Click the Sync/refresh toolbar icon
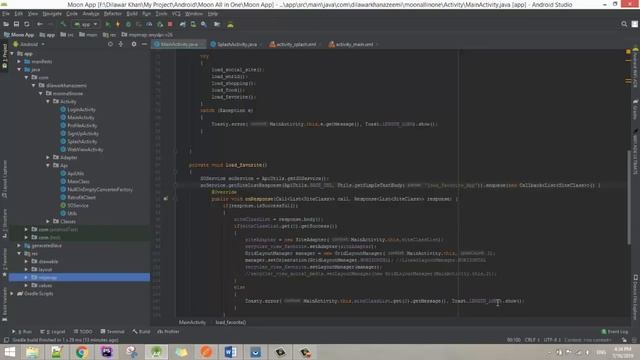The image size is (640, 360). coord(27,24)
